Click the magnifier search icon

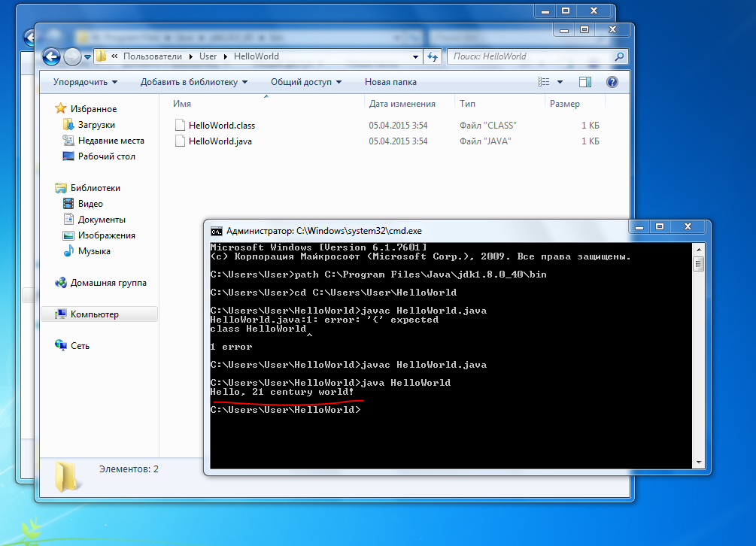tap(620, 56)
